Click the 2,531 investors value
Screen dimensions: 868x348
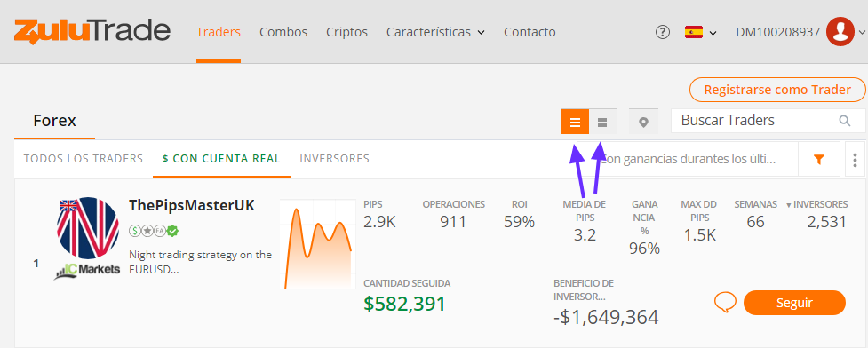826,223
